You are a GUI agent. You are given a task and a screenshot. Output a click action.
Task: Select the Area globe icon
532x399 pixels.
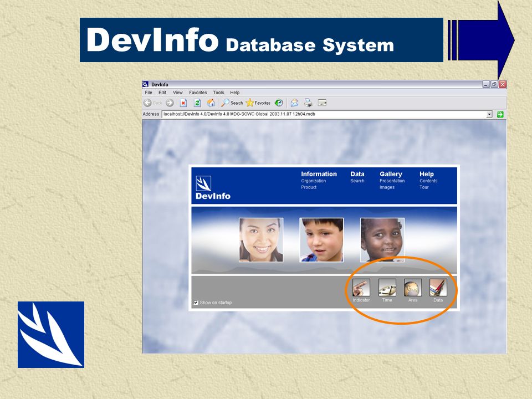(x=413, y=288)
